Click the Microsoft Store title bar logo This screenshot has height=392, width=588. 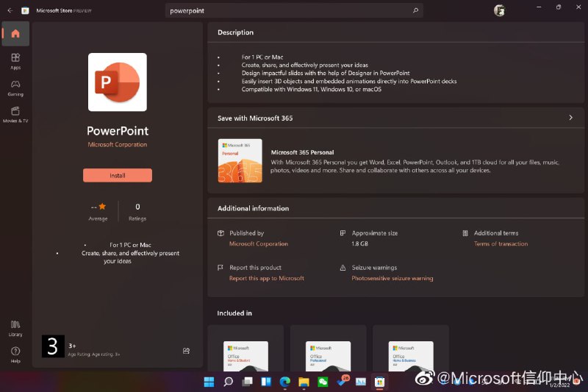click(25, 10)
